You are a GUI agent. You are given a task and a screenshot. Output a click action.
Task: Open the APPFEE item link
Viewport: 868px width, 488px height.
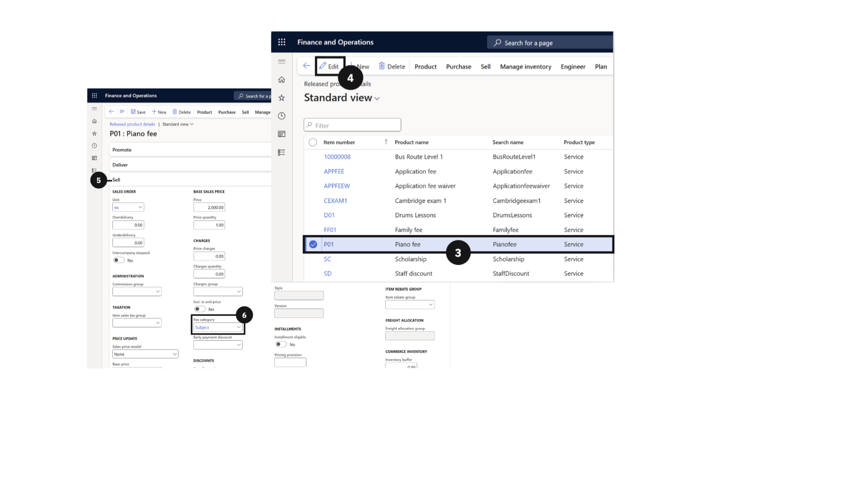(334, 171)
